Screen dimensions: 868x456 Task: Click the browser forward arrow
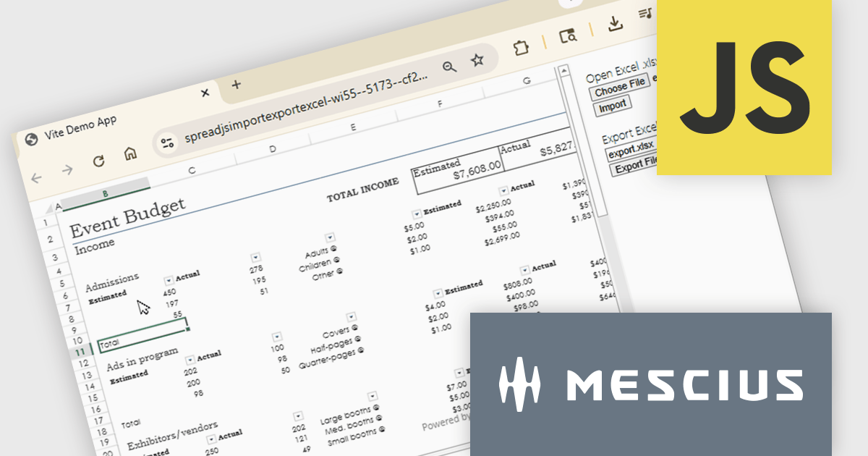coord(67,169)
